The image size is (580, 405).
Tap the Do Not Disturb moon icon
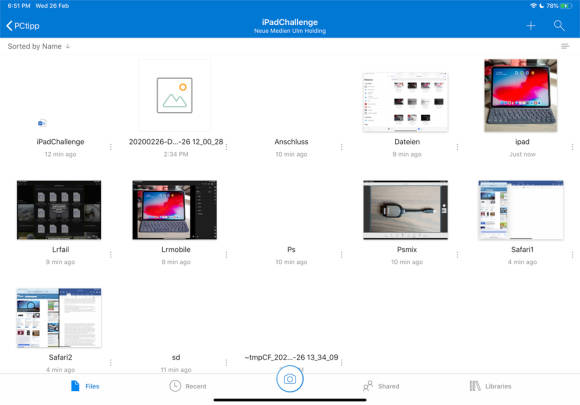(x=542, y=6)
